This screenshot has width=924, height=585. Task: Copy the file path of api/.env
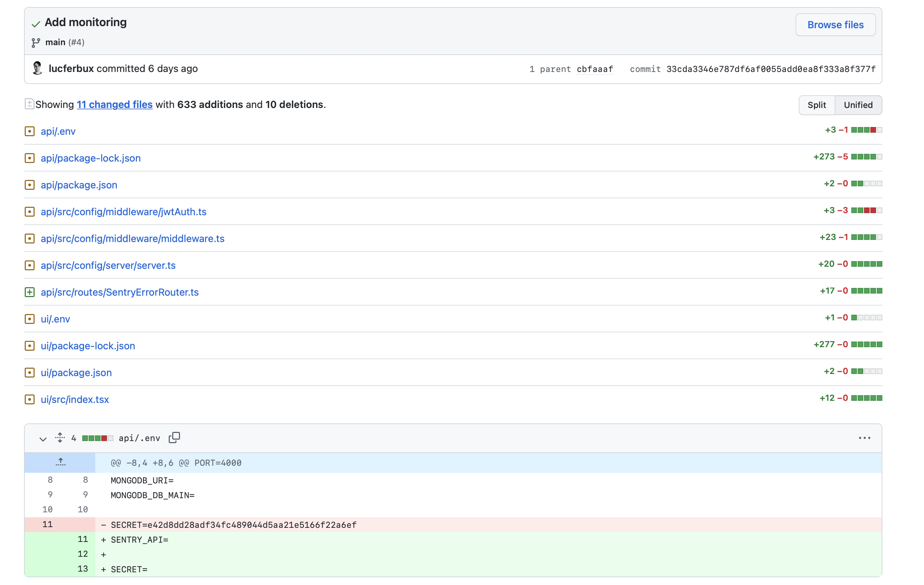[174, 438]
